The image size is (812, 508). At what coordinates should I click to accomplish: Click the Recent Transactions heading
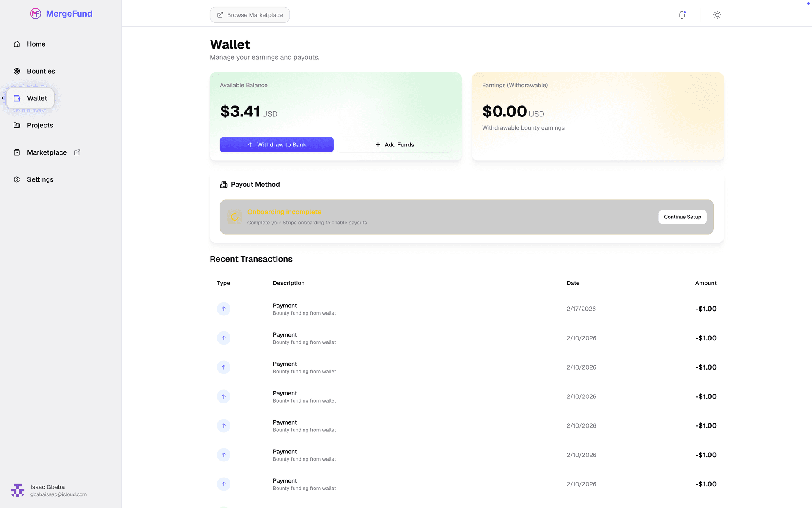(251, 259)
